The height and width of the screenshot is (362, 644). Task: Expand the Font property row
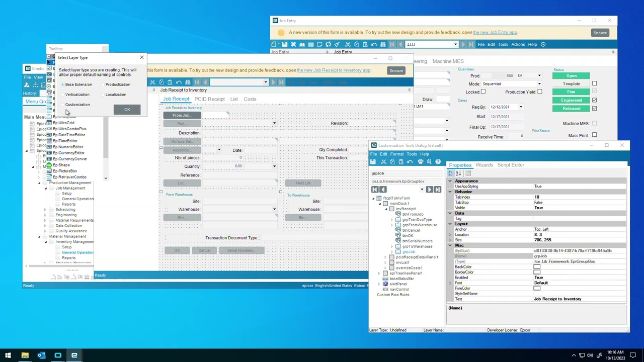(450, 283)
